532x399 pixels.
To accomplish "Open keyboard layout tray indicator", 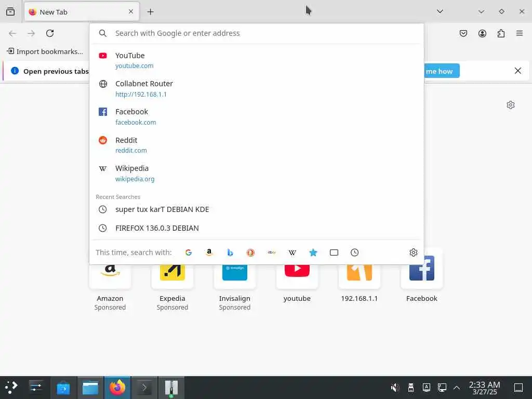I will point(427,388).
